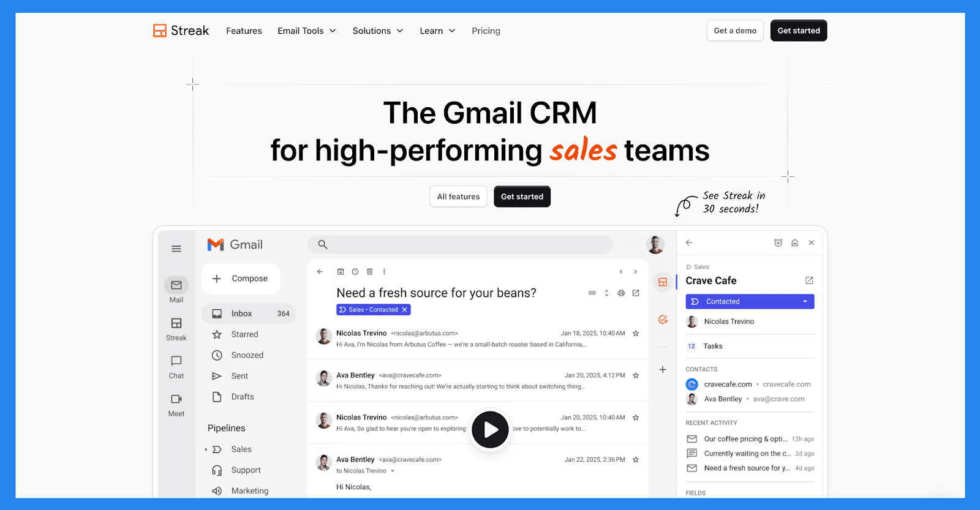Go back to the inbox arrow
The image size is (980, 510).
[320, 272]
